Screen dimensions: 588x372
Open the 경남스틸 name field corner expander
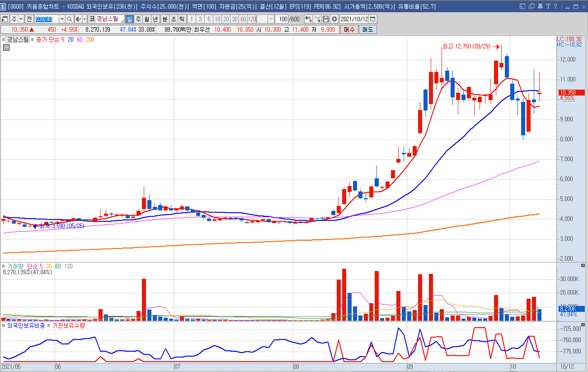point(122,22)
